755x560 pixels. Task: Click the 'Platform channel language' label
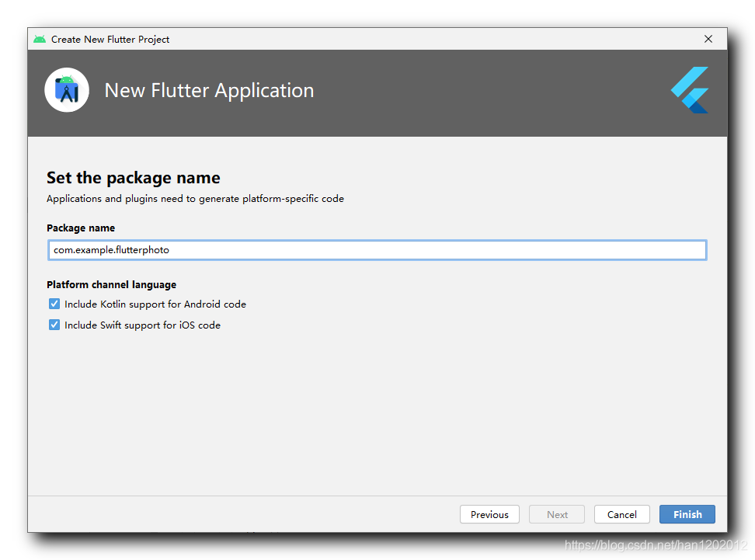[112, 284]
